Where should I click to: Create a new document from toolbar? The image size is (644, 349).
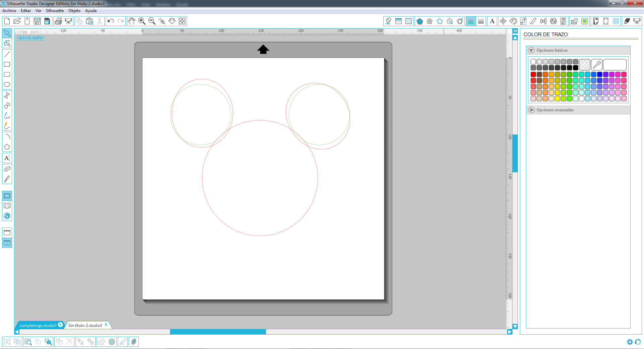[x=7, y=21]
